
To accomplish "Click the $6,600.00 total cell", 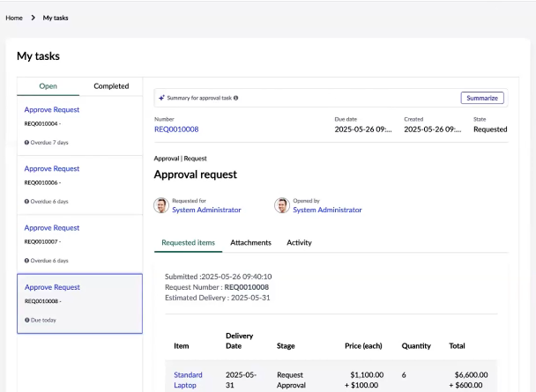I will click(471, 375).
